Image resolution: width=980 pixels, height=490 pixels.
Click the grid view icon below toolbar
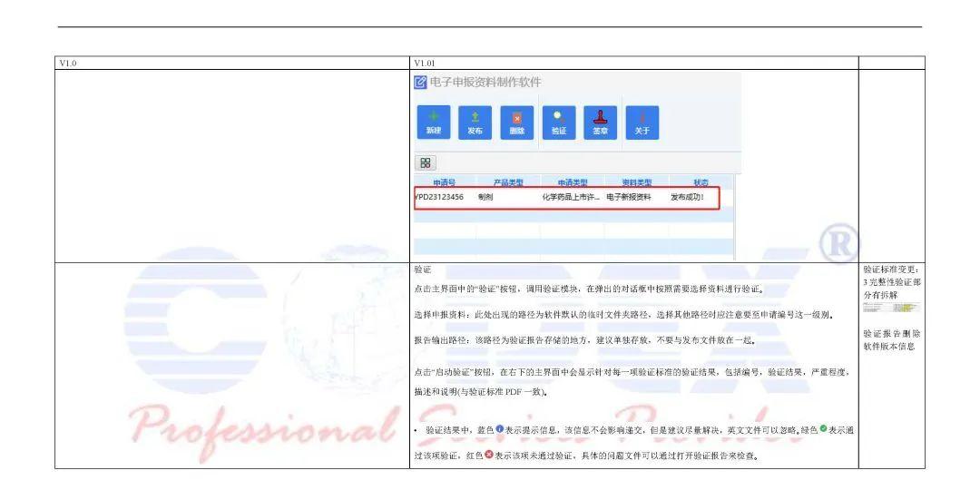[x=426, y=163]
